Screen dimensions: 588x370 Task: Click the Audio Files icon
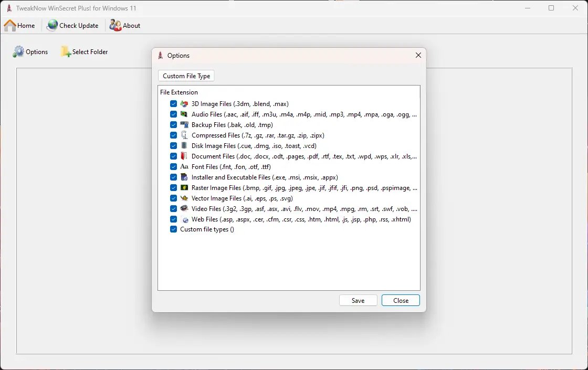[x=184, y=114]
